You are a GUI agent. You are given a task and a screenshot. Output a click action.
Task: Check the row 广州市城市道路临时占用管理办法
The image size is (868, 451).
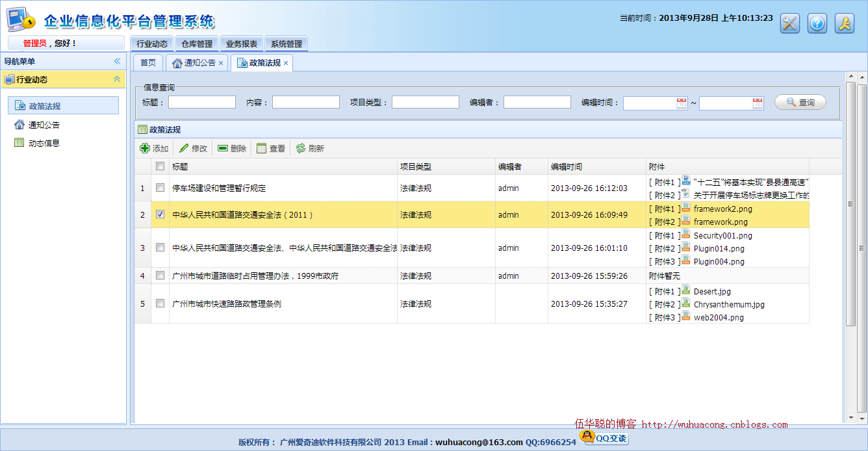(x=160, y=276)
